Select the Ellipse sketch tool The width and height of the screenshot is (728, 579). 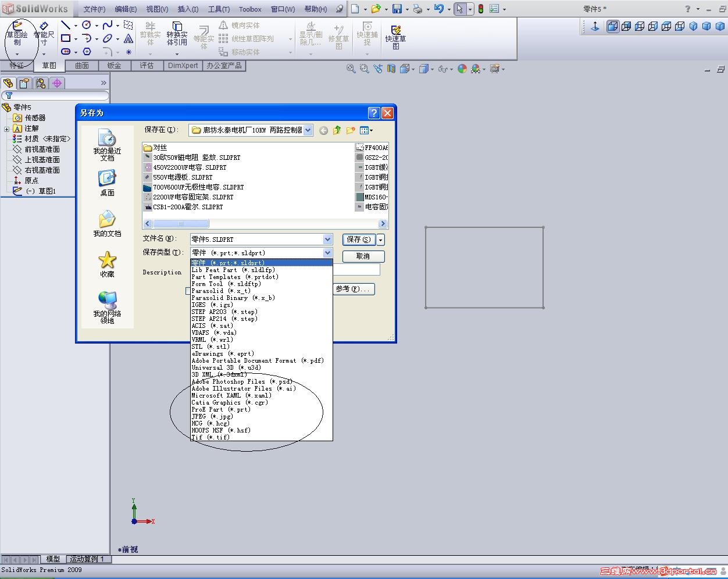pyautogui.click(x=108, y=38)
